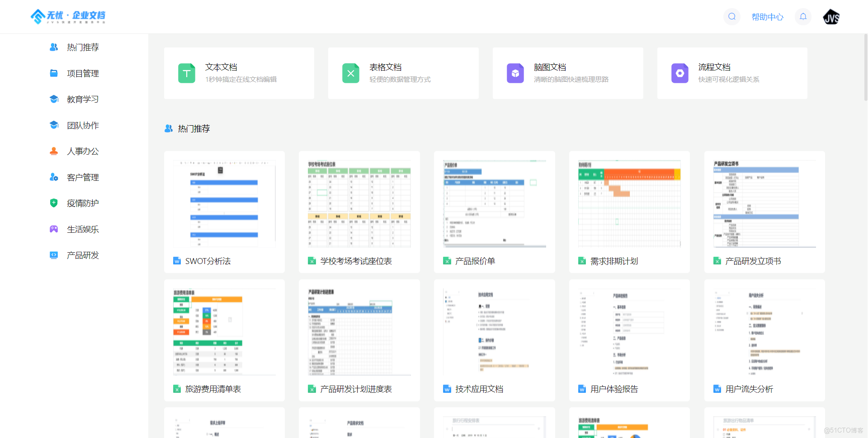Open the 需求排期计划 template thumbnail

629,203
